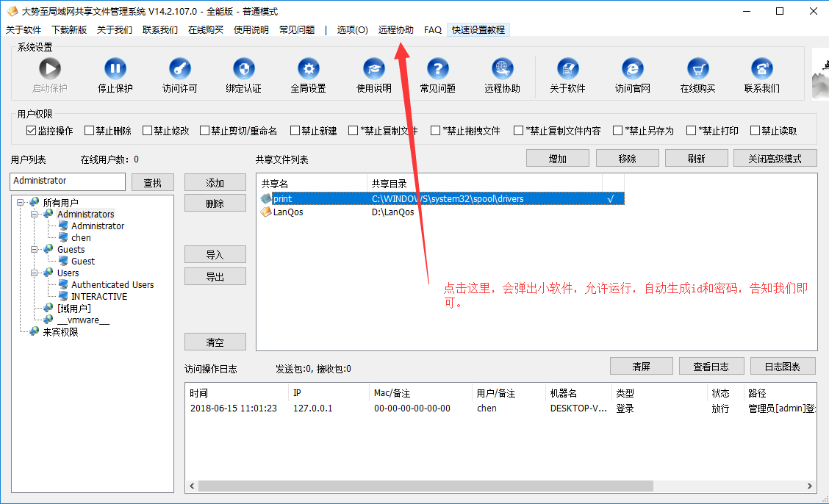Click the 绑定认证 shield icon

coord(243,69)
